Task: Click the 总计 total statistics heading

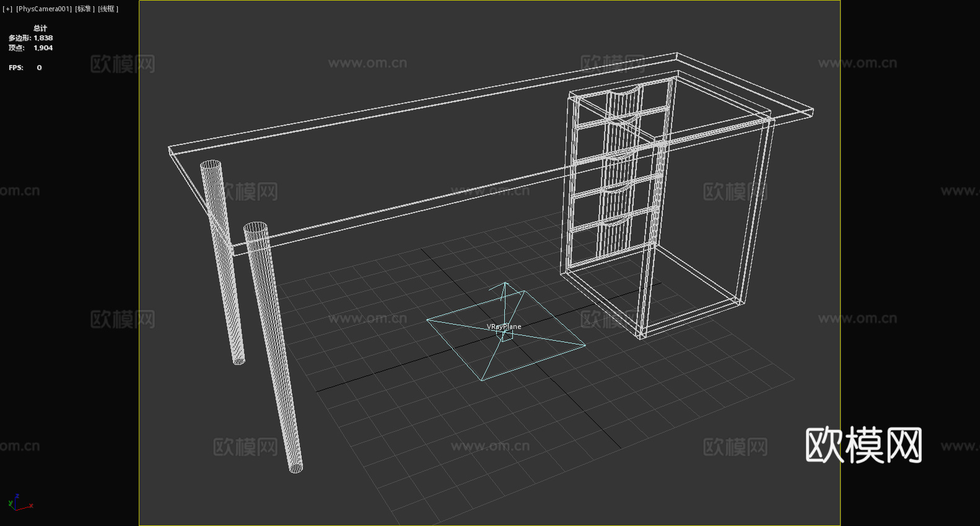Action: tap(40, 28)
